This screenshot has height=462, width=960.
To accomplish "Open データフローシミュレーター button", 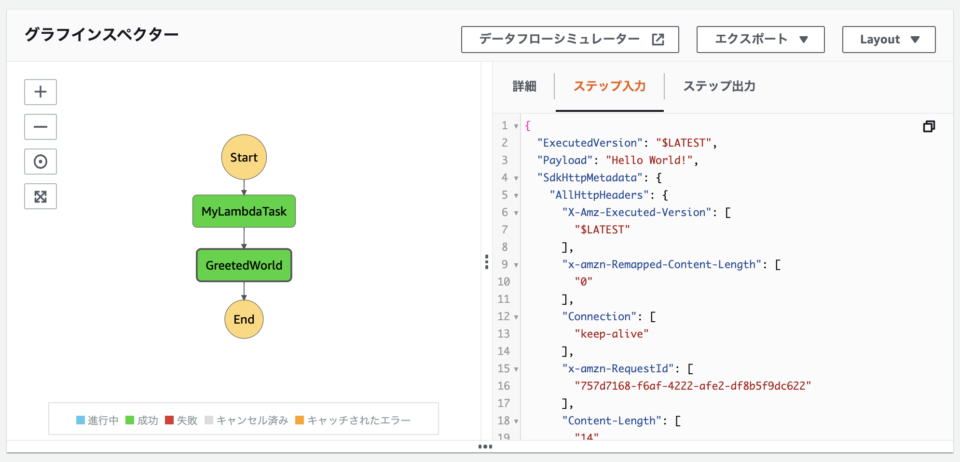I will click(x=570, y=40).
